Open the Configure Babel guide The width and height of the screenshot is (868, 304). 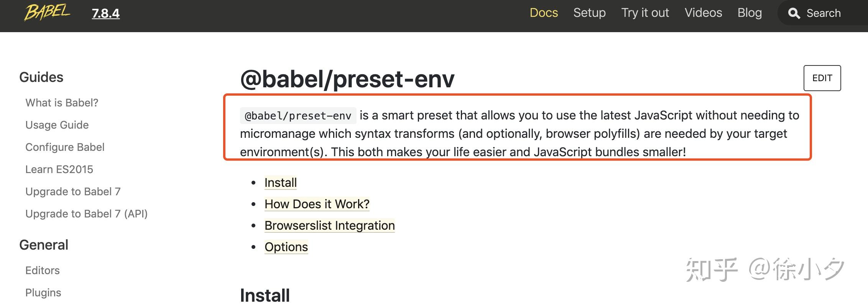[x=65, y=147]
